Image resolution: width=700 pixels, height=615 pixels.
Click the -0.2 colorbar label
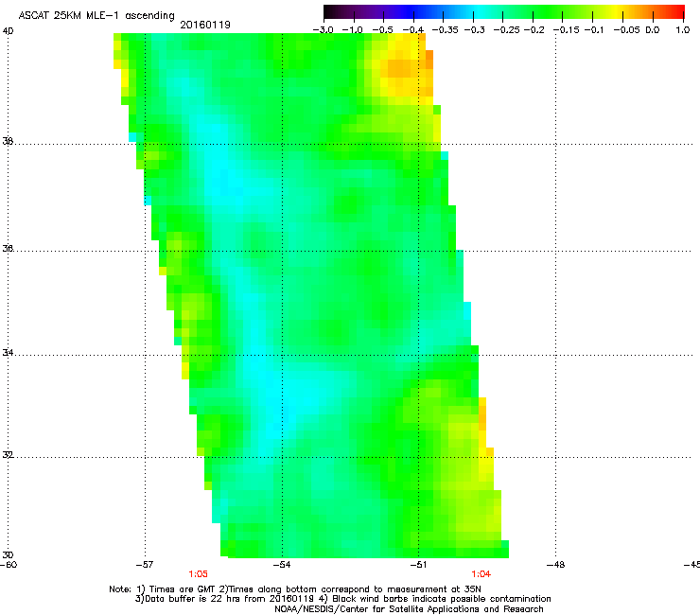(534, 30)
